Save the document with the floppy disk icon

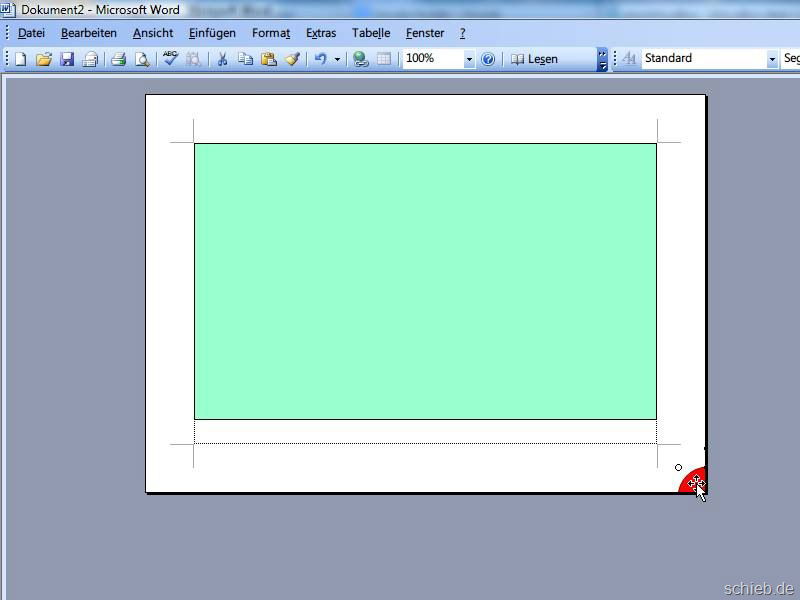[67, 59]
